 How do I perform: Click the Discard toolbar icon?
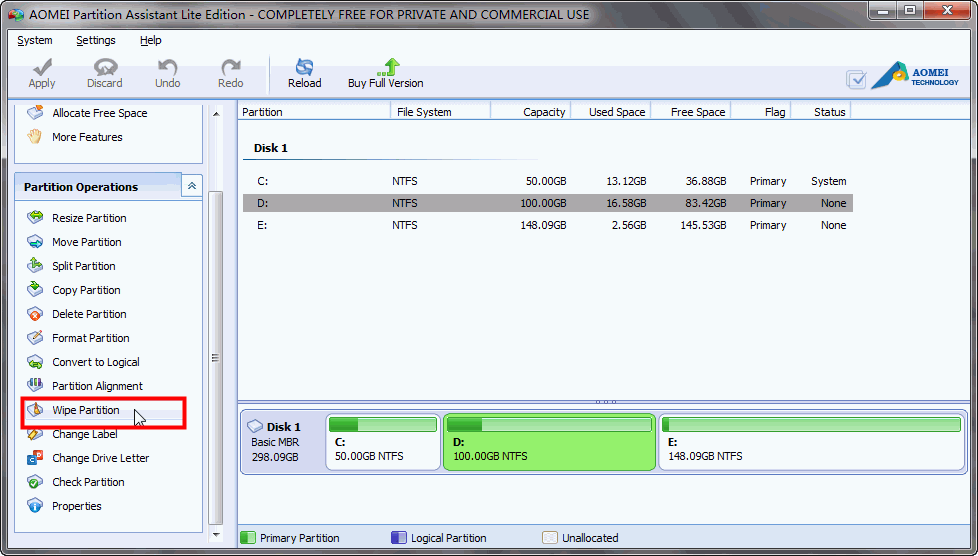(105, 67)
